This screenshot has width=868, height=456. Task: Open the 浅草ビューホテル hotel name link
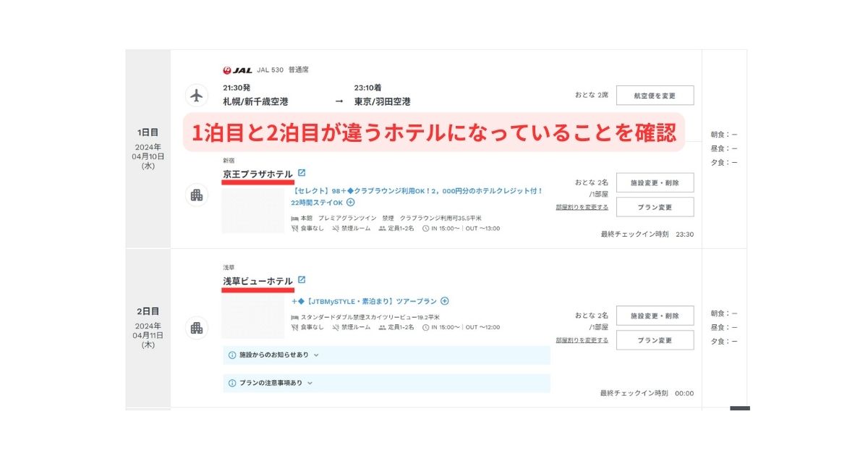pos(258,281)
